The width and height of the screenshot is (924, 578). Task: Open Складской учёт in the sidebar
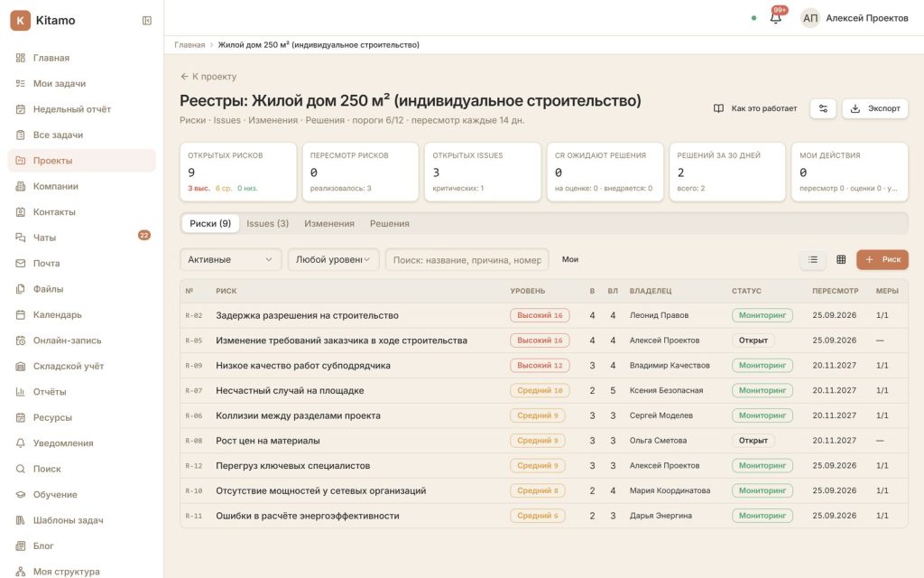(x=81, y=367)
